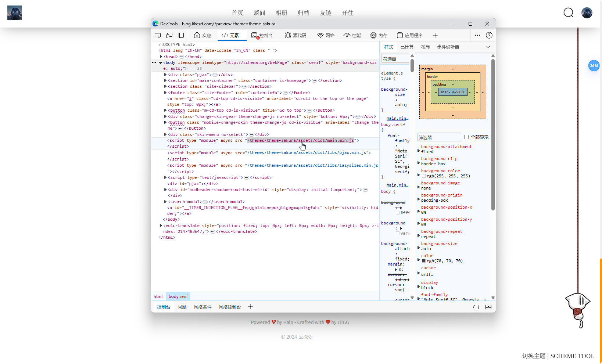Toggle device emulation in DevTools toolbar
602x364 pixels.
pos(169,35)
